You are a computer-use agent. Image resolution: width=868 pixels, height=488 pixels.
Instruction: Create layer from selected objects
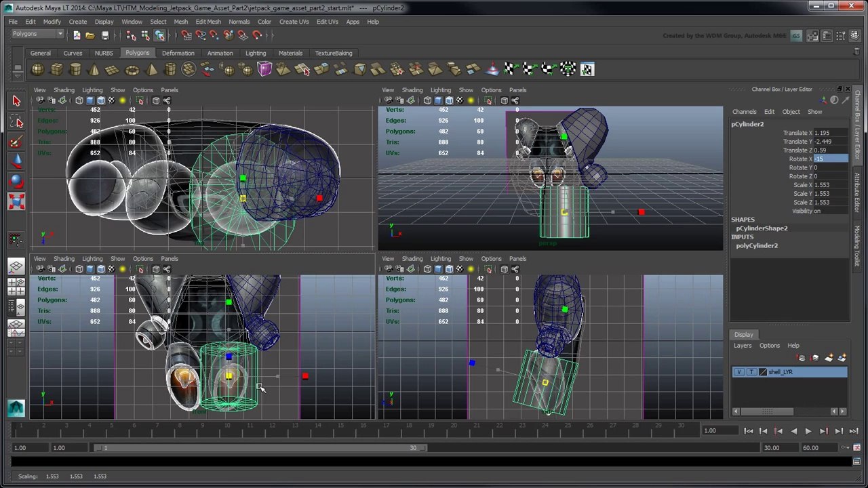point(842,358)
